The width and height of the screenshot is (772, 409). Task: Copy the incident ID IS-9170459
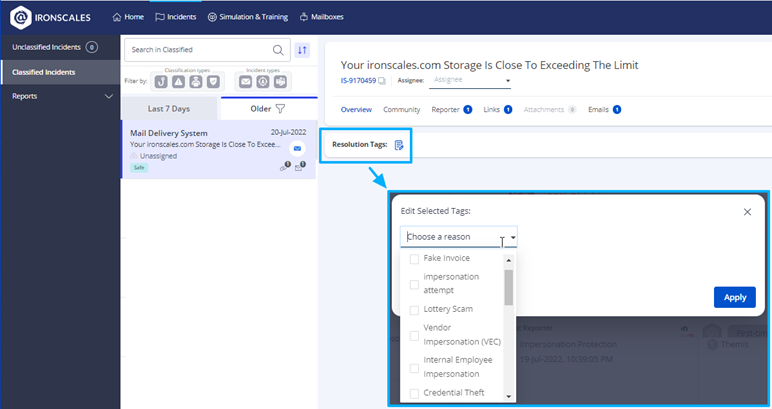382,81
